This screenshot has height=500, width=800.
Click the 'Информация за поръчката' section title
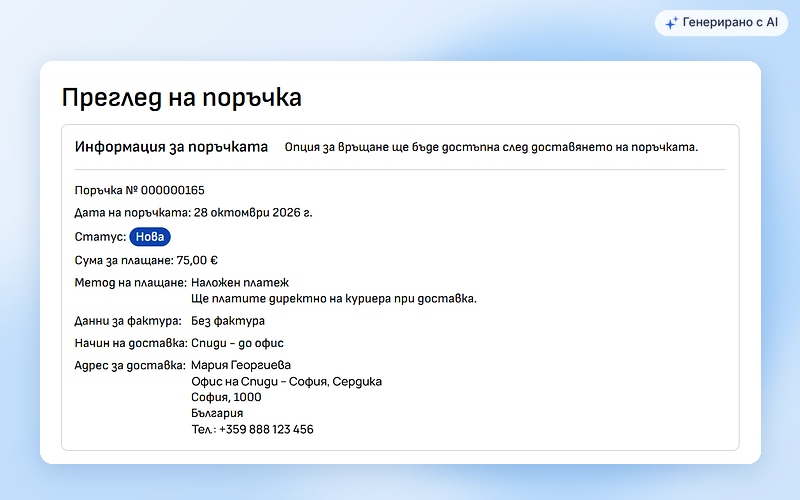pyautogui.click(x=171, y=147)
